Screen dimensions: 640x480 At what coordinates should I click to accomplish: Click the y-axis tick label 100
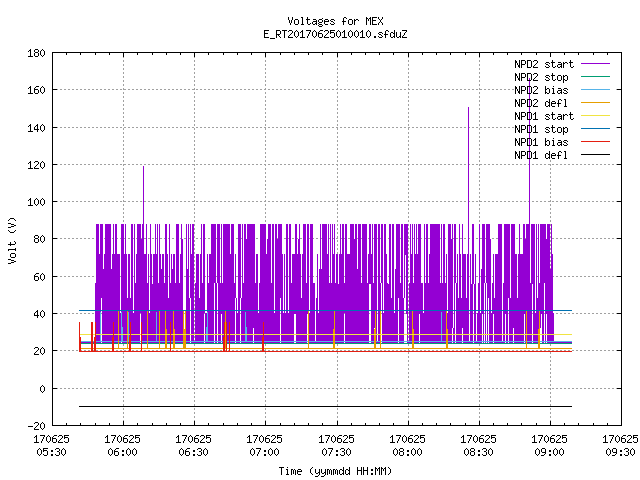coord(36,202)
